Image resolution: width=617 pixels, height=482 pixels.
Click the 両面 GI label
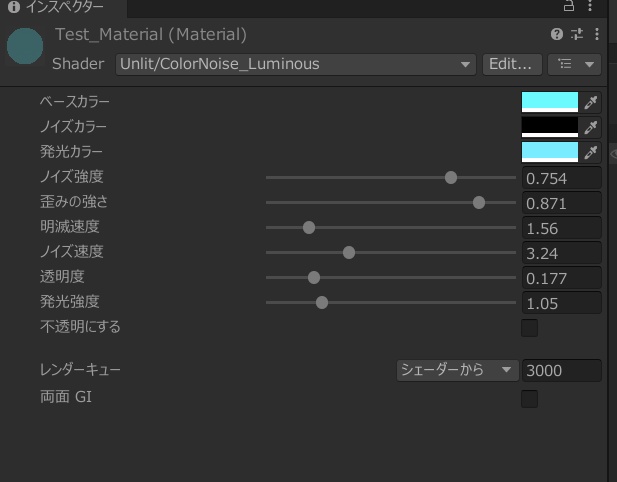(x=66, y=397)
